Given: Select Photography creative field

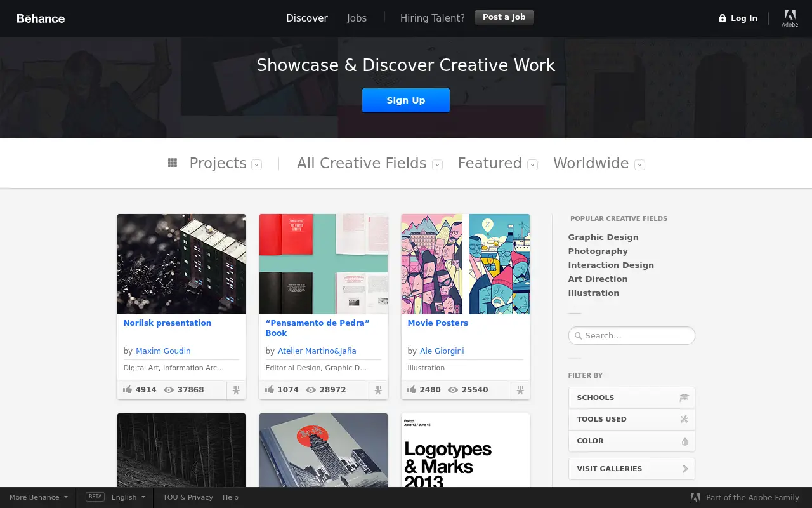Looking at the screenshot, I should coord(598,251).
